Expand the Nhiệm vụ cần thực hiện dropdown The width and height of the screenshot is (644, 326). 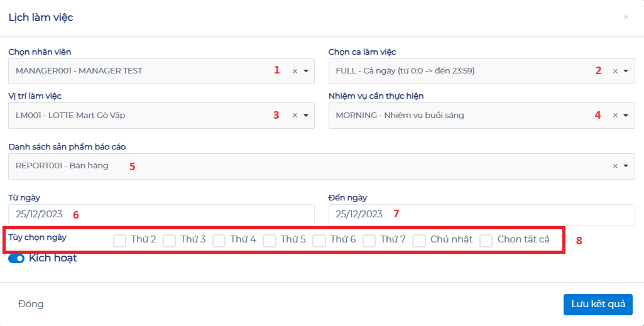(626, 116)
